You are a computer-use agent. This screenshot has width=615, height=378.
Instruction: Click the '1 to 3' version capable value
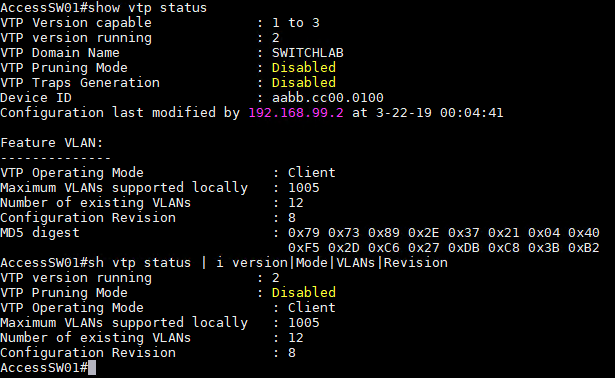coord(296,23)
